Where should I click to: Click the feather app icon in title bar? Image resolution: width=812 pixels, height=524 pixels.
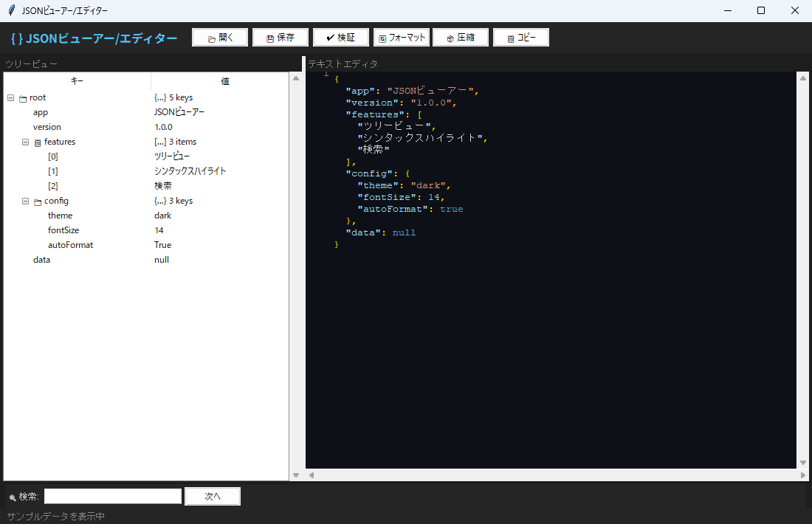(x=11, y=10)
